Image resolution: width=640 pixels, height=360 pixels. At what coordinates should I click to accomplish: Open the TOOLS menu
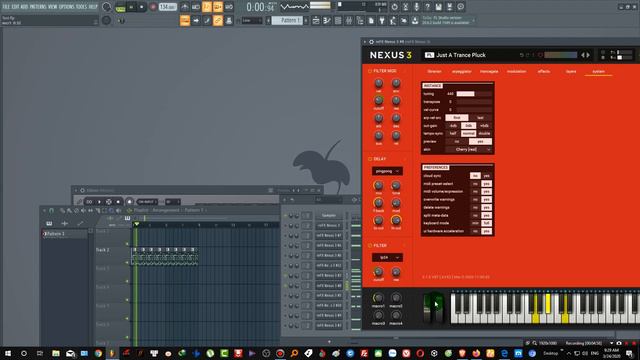click(81, 7)
